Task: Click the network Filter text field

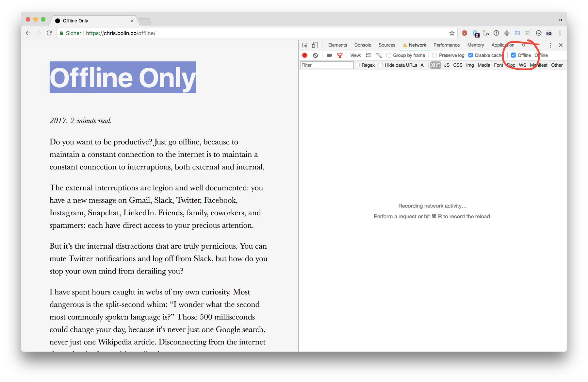Action: coord(327,65)
